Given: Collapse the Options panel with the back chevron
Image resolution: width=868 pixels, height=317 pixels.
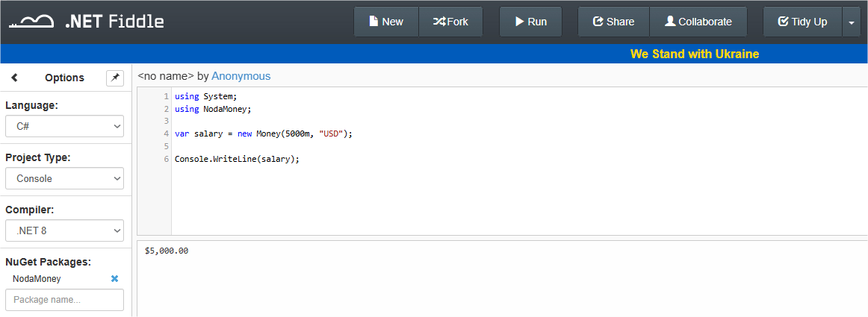Looking at the screenshot, I should [x=14, y=78].
